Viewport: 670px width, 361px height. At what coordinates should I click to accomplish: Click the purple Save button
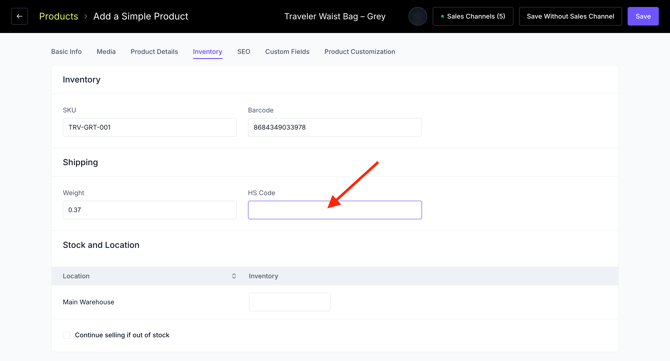(x=643, y=16)
